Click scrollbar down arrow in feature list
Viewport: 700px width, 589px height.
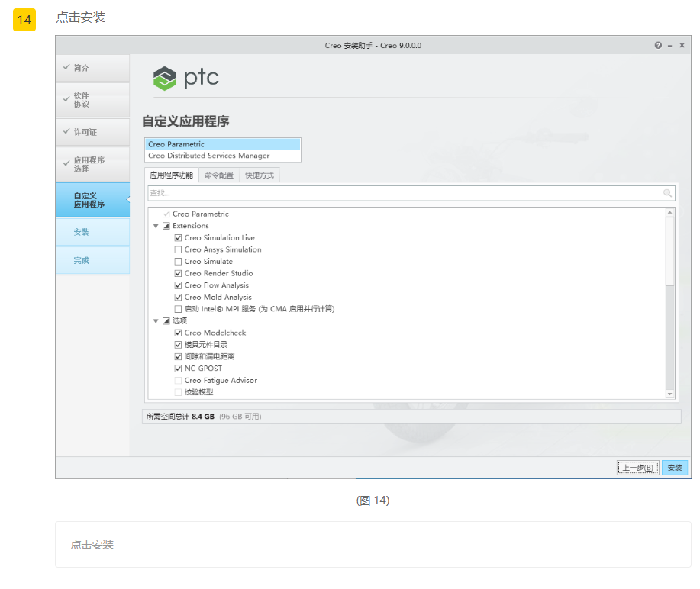[x=669, y=394]
